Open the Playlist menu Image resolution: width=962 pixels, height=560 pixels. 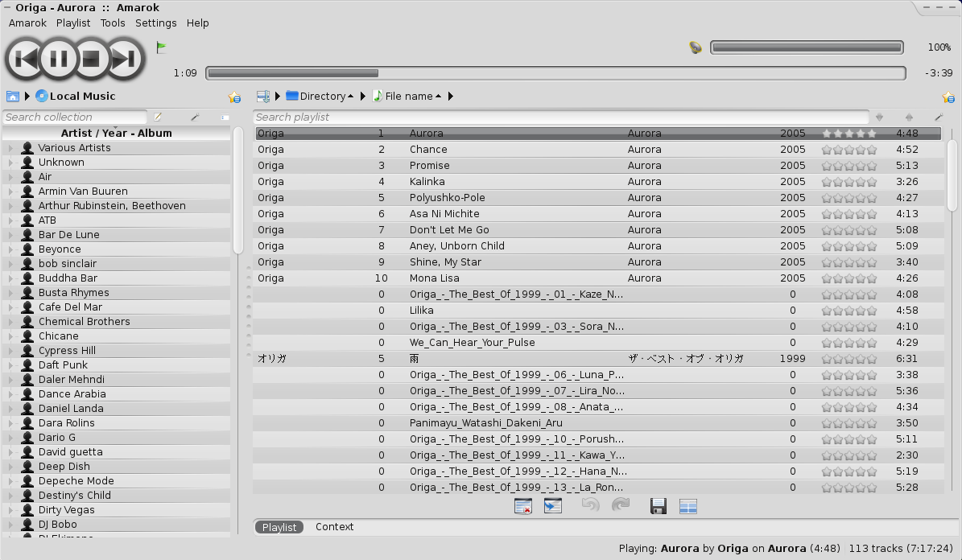pos(73,23)
